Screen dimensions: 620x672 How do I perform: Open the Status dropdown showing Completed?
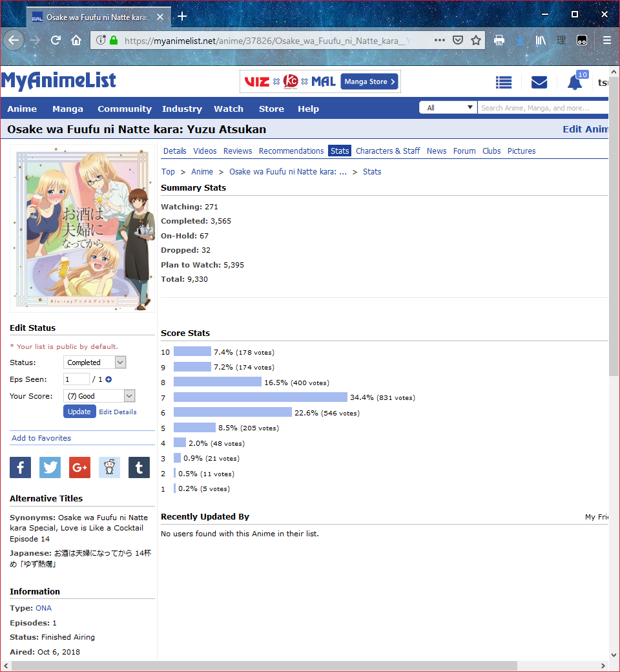coord(95,362)
